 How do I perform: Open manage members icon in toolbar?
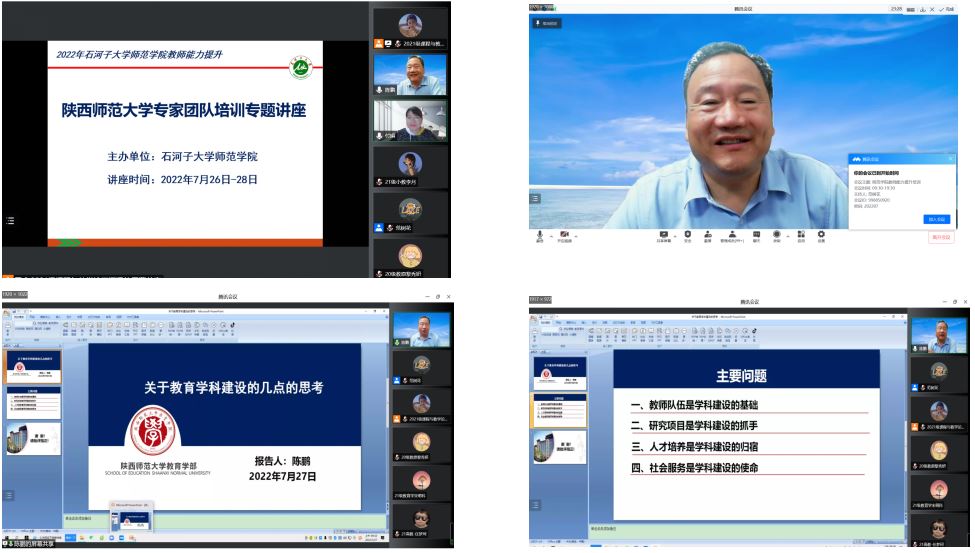tap(732, 236)
